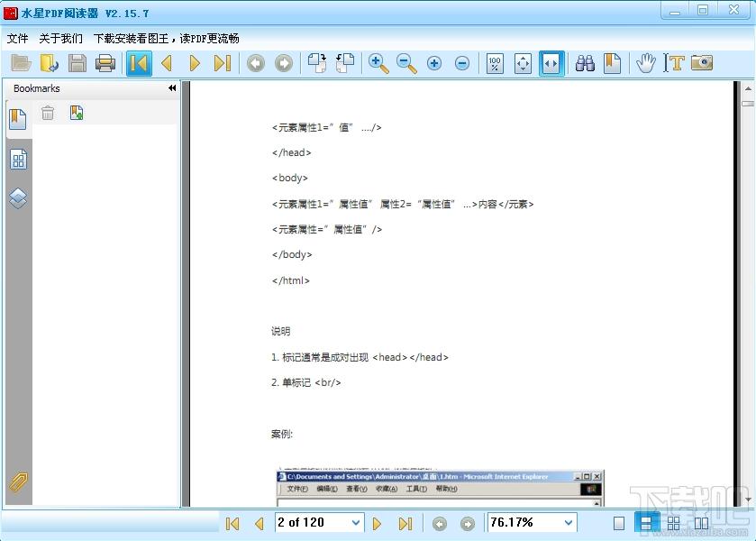Screen dimensions: 756x541
Task: Select the zoom out magnifier tool
Action: [406, 63]
